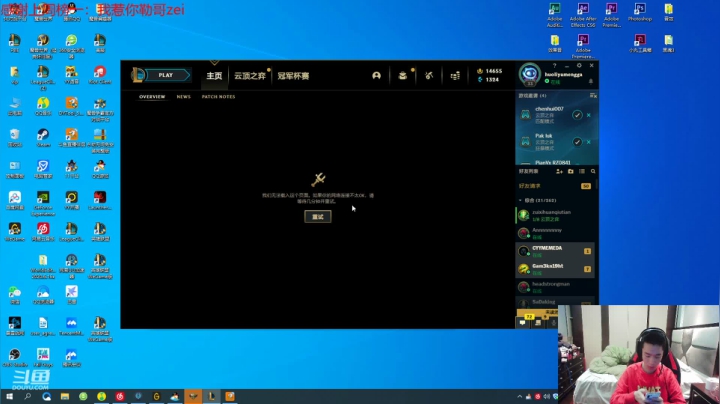Screen dimensions: 720x404
Task: Open QQ音乐 desktop shortcut
Action: [x=43, y=107]
